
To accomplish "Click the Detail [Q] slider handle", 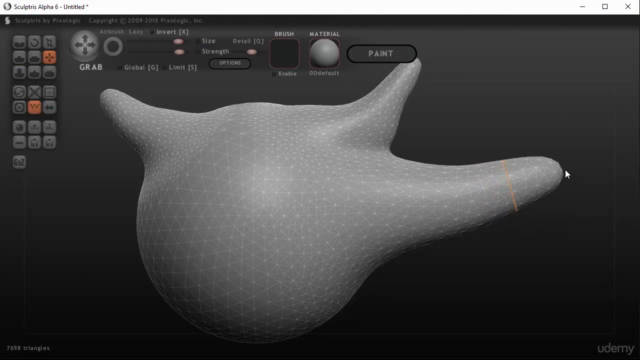I will click(252, 52).
